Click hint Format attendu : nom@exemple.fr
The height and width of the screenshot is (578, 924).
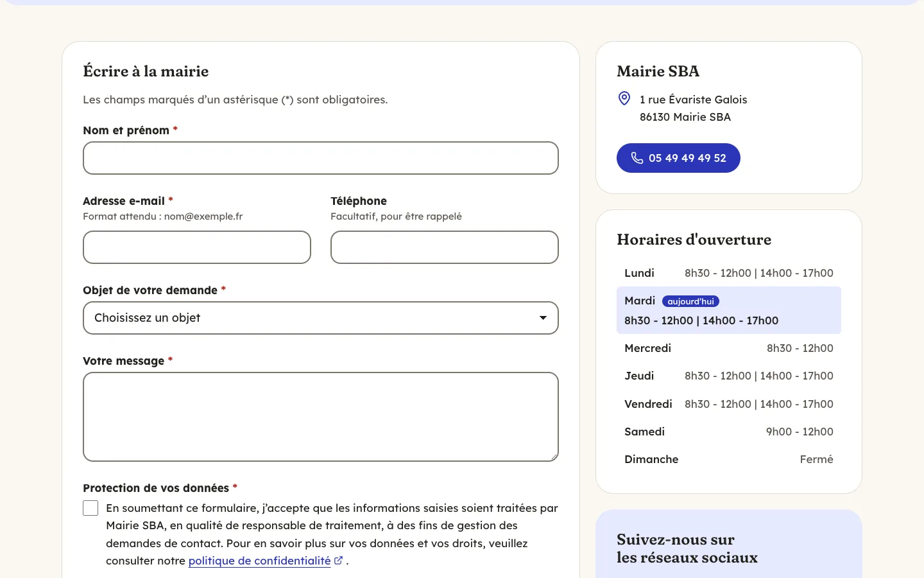click(163, 216)
